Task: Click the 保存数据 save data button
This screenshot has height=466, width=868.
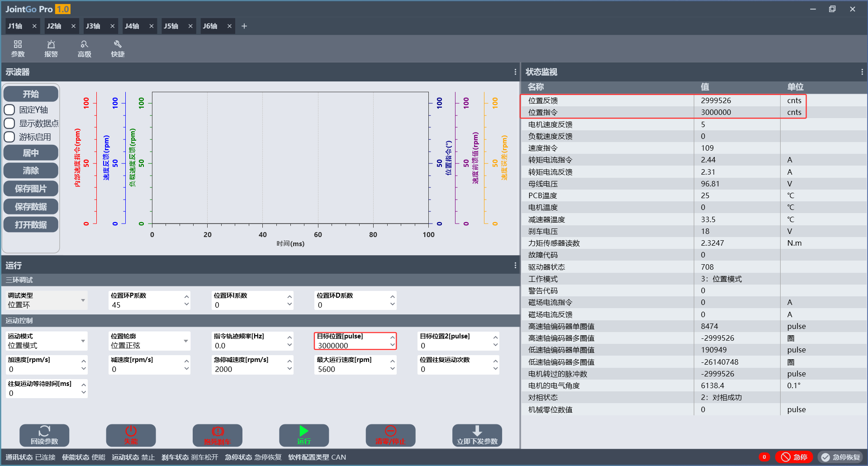Action: (31, 207)
